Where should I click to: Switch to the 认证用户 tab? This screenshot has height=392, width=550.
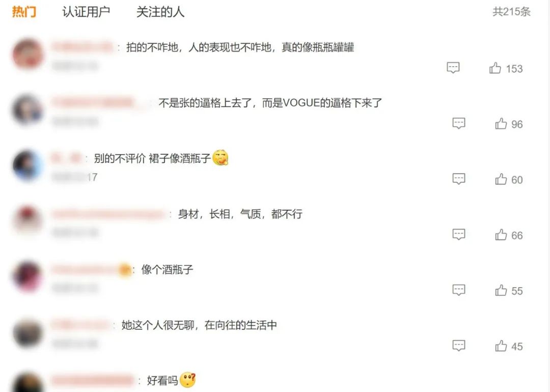86,12
